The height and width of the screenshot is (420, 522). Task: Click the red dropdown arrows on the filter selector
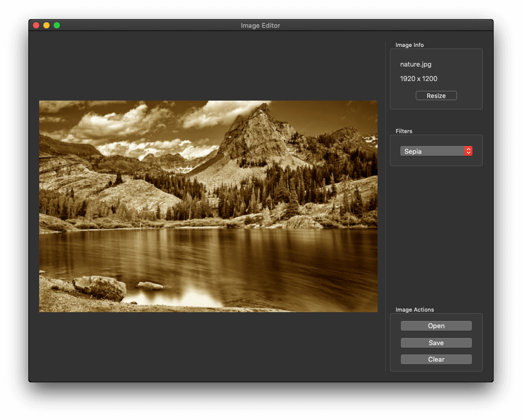pyautogui.click(x=468, y=151)
